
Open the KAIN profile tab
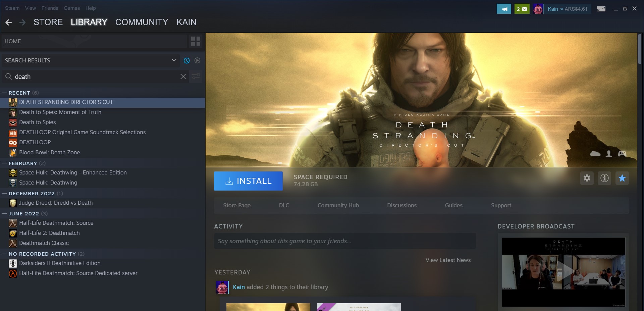coord(186,22)
